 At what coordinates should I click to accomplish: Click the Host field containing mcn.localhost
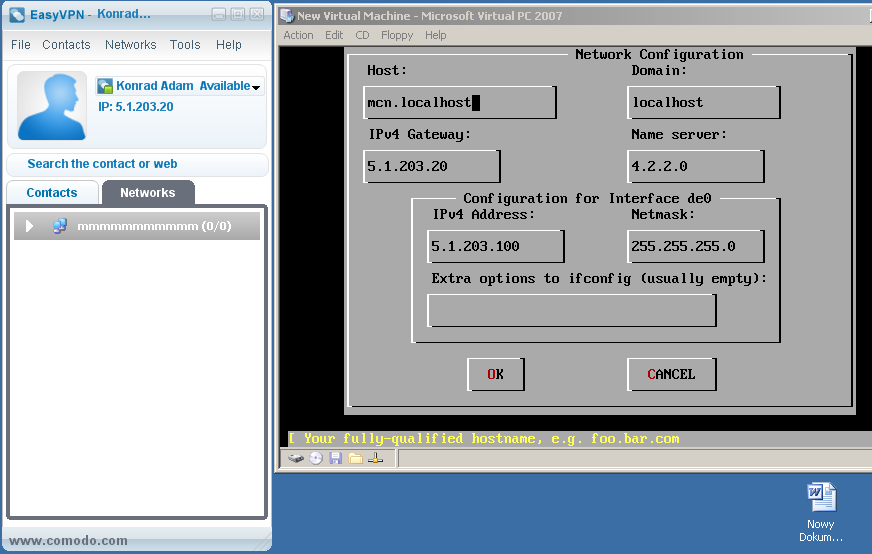459,102
